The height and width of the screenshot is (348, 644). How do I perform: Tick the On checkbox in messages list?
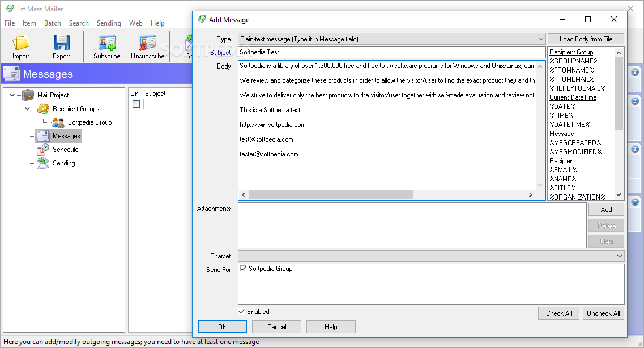137,104
